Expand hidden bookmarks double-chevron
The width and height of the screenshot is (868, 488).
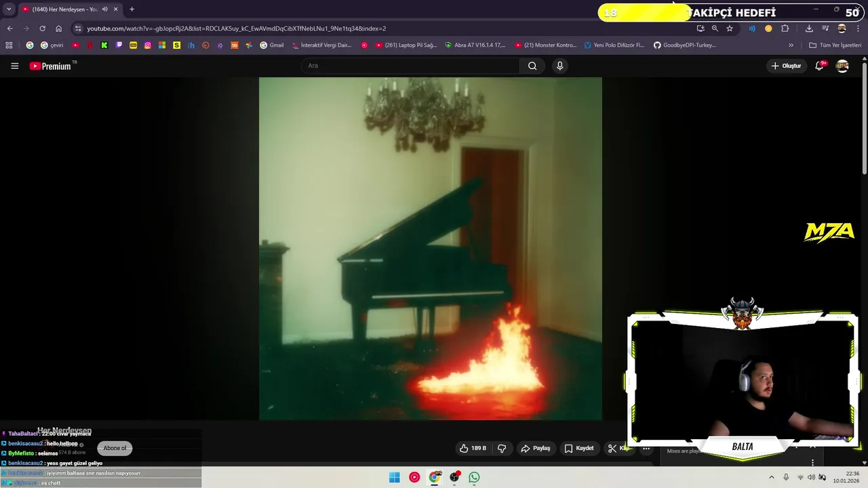pyautogui.click(x=791, y=45)
